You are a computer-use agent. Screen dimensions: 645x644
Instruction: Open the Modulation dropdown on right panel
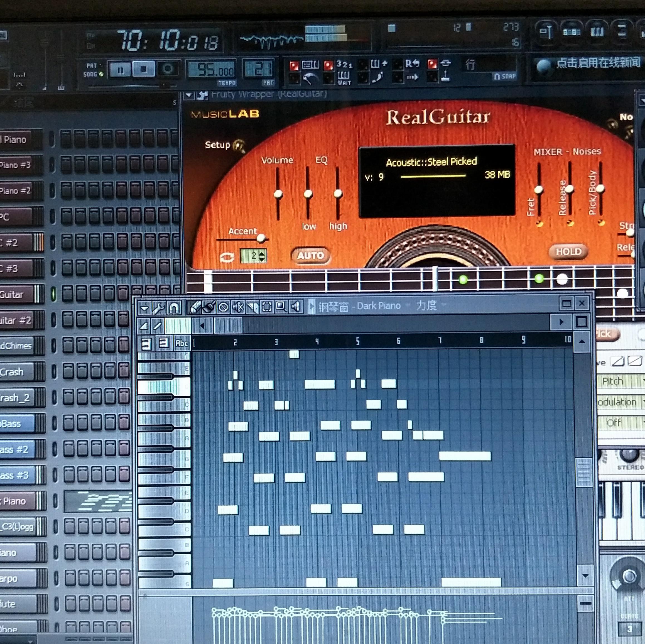click(x=621, y=402)
